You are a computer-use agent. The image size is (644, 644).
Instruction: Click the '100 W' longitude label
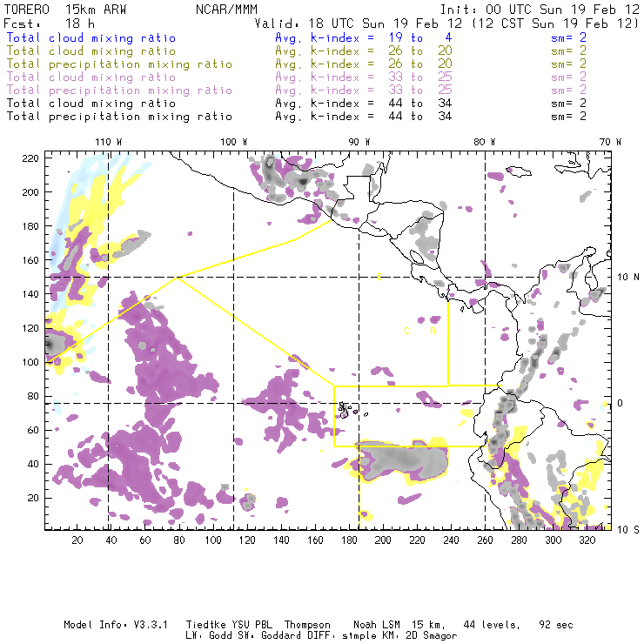pyautogui.click(x=234, y=142)
